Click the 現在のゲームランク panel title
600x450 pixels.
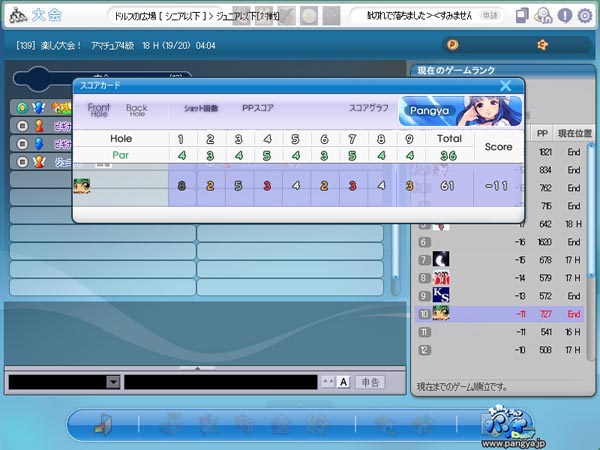[x=456, y=70]
